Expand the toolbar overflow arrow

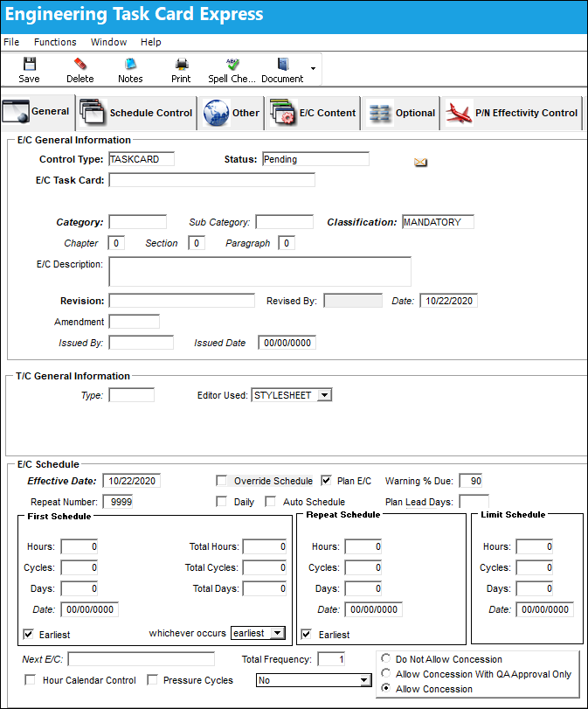[x=313, y=69]
